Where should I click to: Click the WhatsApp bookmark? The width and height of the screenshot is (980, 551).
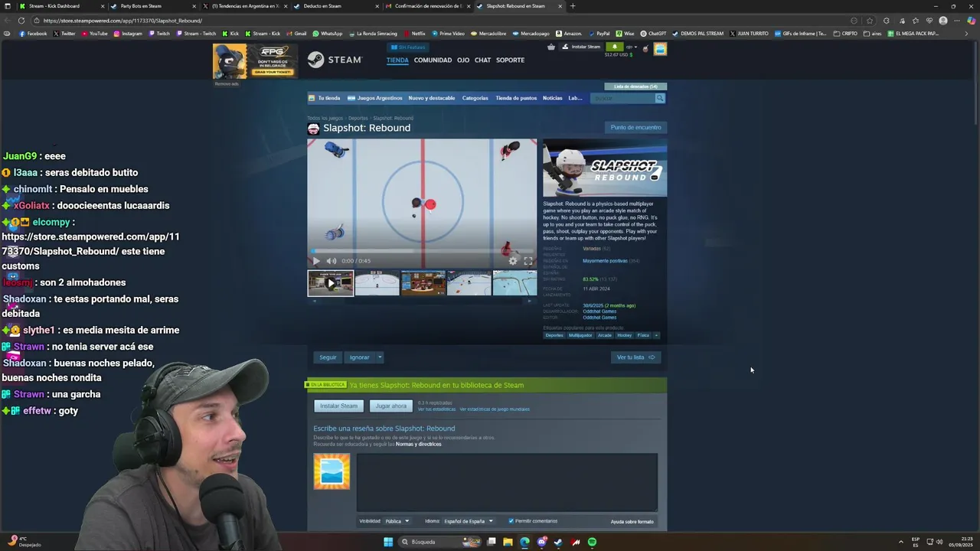click(328, 34)
